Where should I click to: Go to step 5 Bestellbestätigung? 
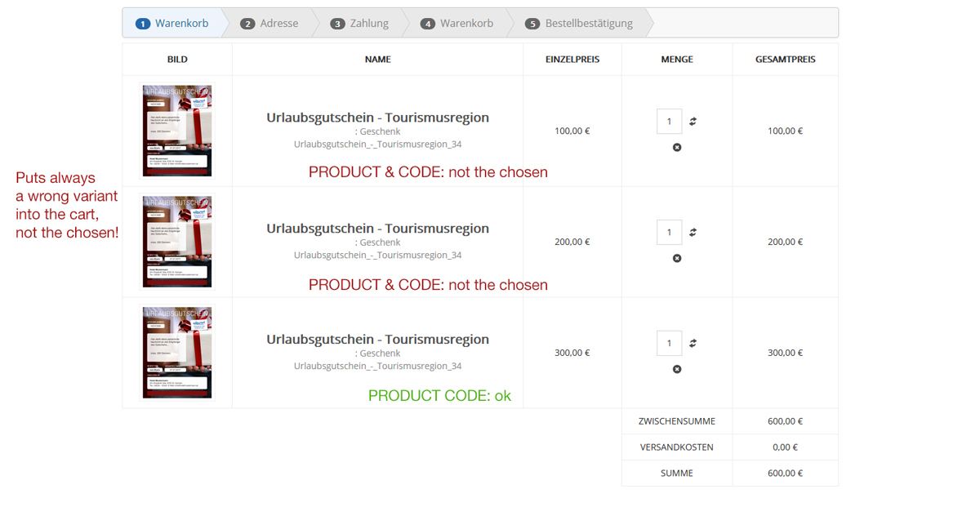tap(579, 24)
